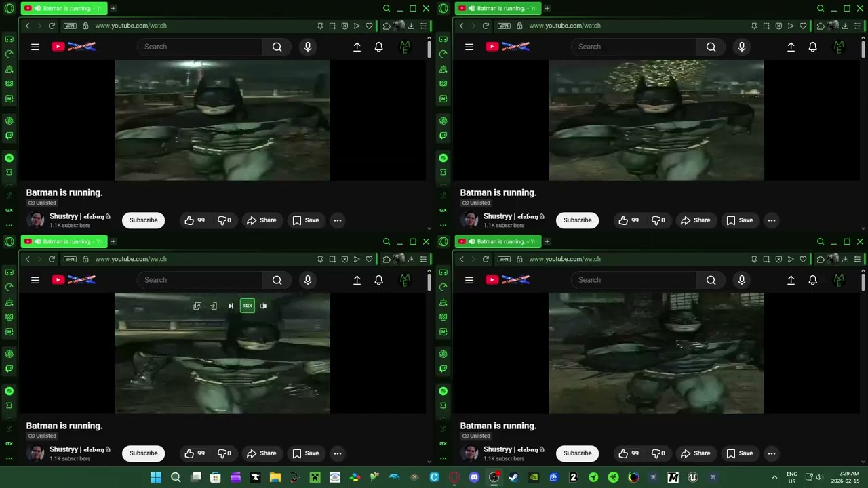Screen dimensions: 868x488
Task: Search with voice in the top-left window
Action: point(308,47)
